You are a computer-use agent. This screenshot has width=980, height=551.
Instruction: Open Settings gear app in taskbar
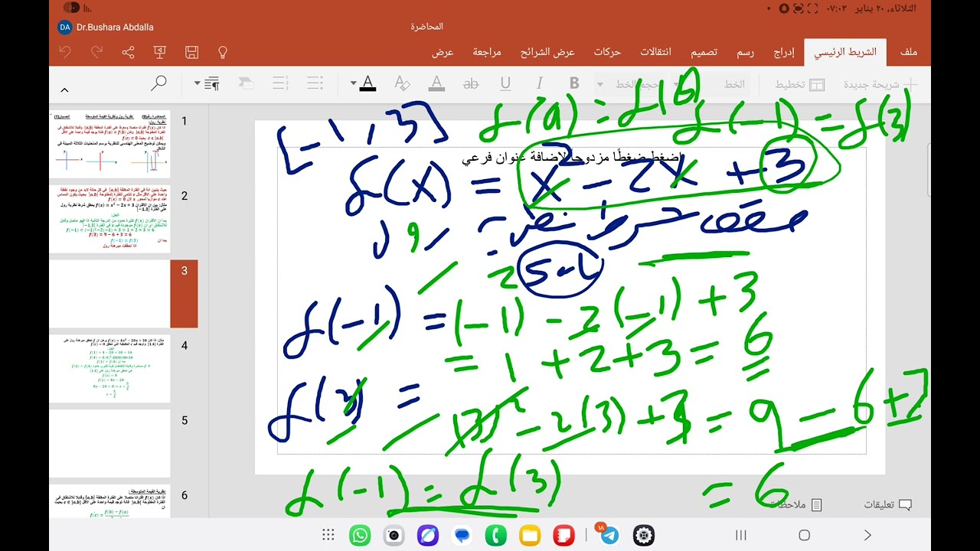[644, 535]
